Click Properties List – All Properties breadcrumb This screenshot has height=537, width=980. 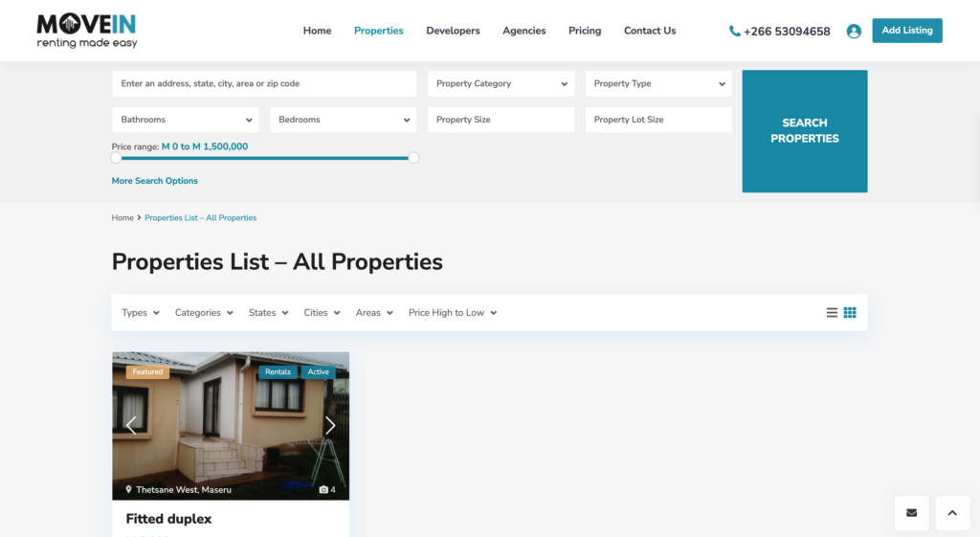[x=201, y=217]
